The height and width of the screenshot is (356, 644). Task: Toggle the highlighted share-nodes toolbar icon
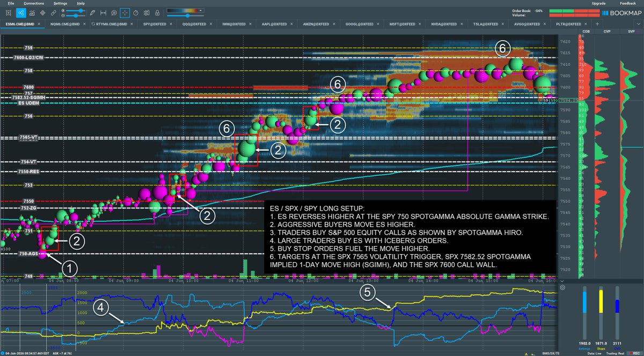pyautogui.click(x=21, y=13)
